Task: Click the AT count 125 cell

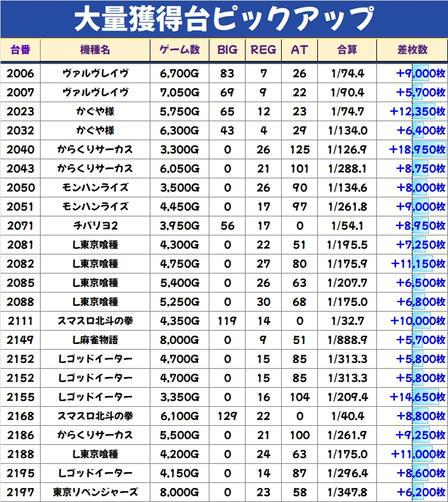Action: [x=299, y=150]
